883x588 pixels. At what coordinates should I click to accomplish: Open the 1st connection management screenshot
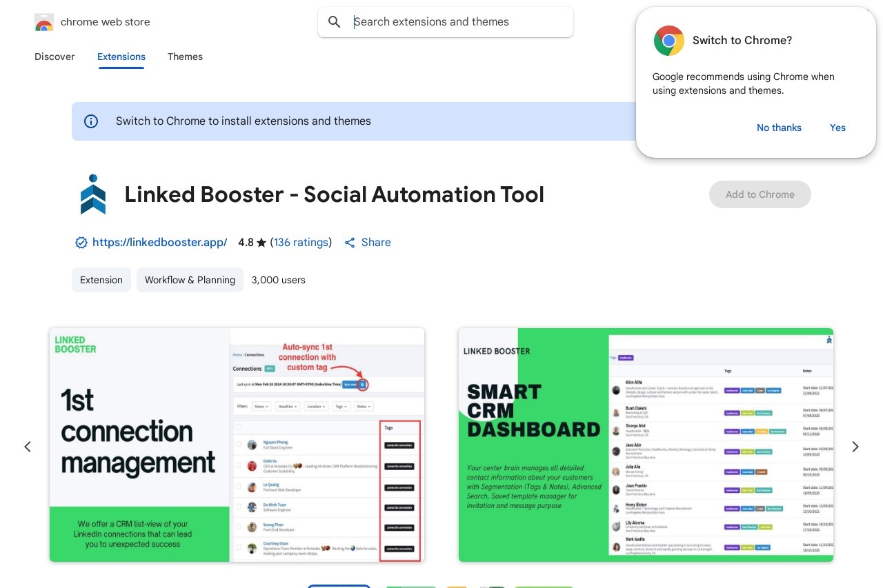pos(237,445)
